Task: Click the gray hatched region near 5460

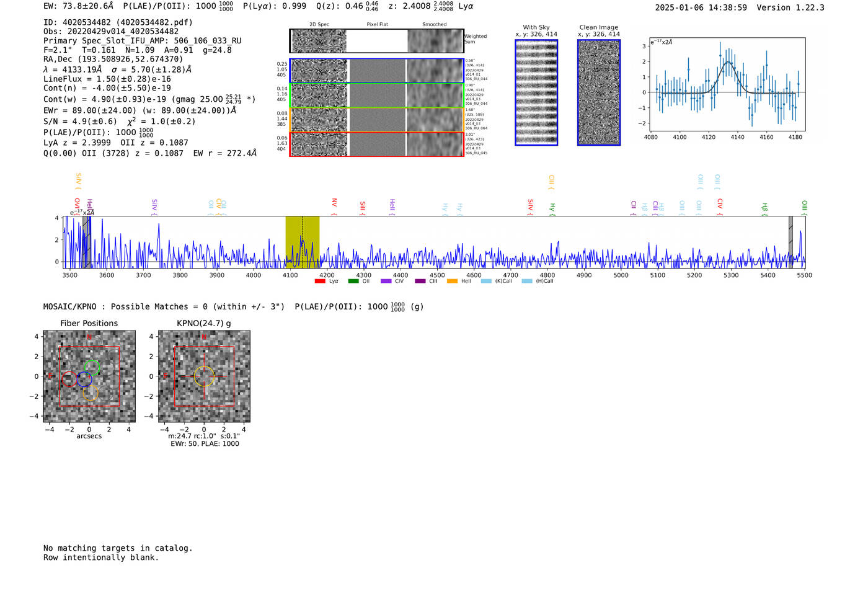Action: (x=790, y=242)
